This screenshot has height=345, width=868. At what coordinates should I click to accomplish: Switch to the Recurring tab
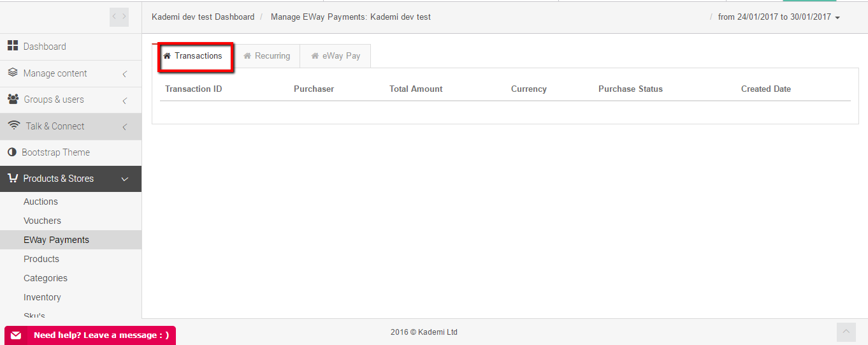coord(267,56)
